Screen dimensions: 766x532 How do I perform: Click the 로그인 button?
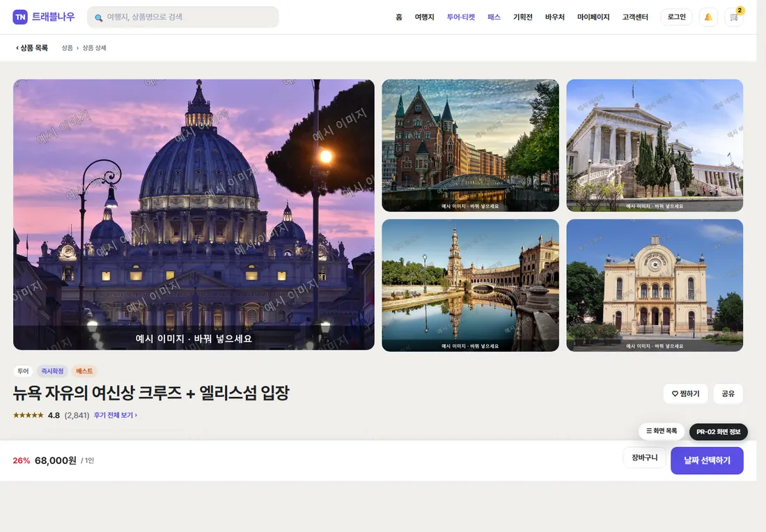(x=677, y=17)
